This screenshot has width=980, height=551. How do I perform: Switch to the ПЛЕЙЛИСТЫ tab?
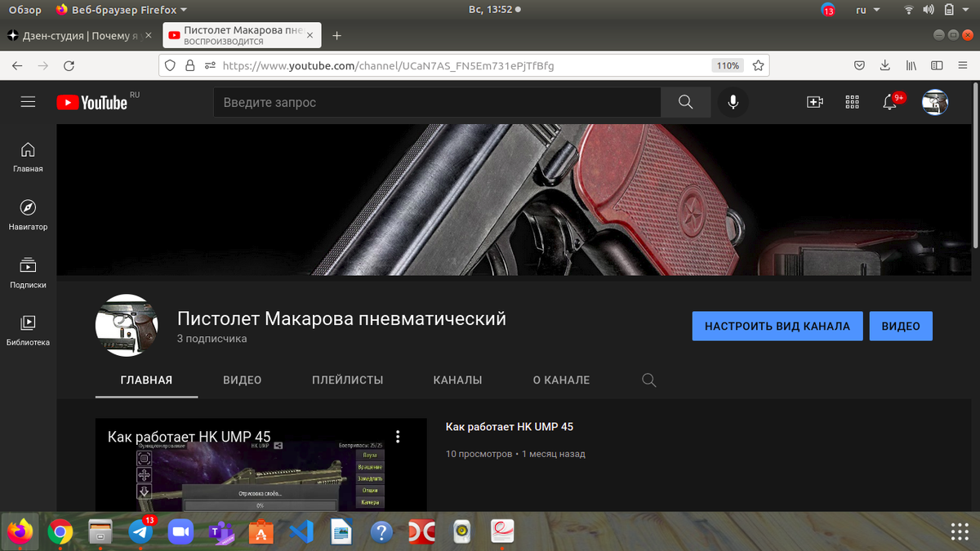point(347,380)
